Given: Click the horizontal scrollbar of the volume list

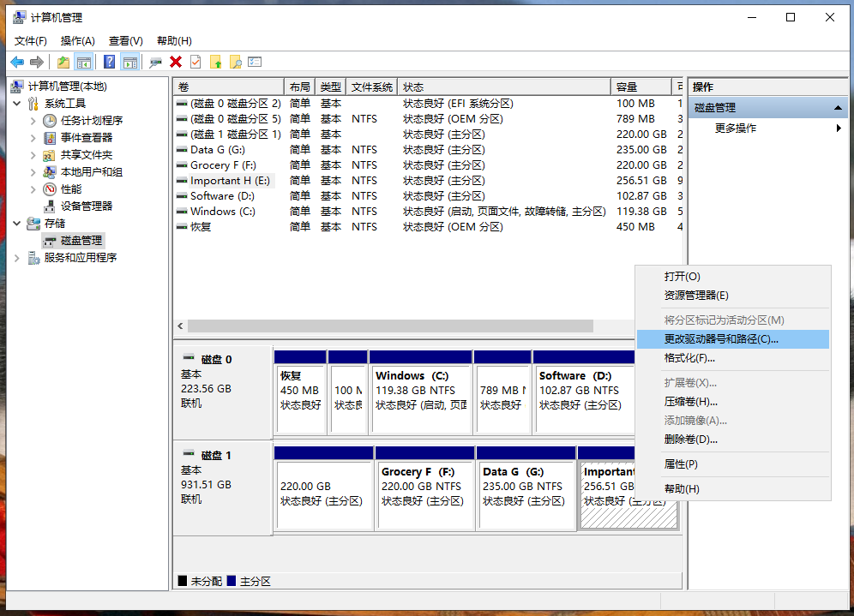Looking at the screenshot, I should (x=390, y=326).
